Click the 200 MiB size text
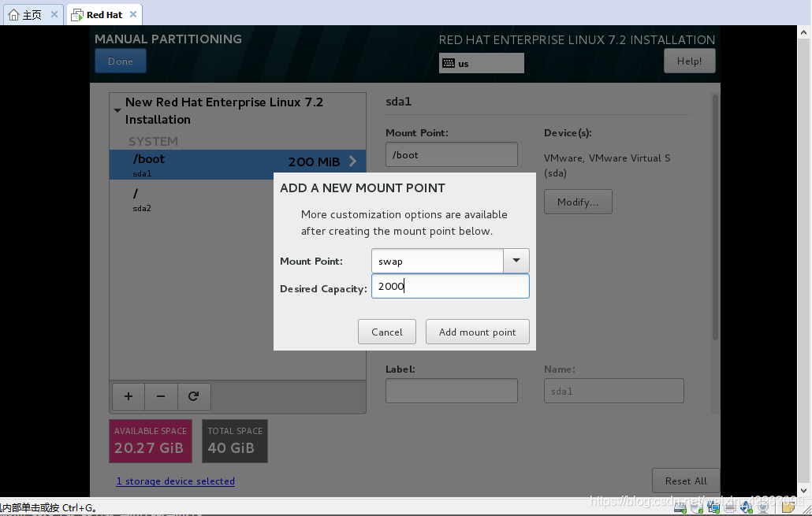This screenshot has width=812, height=516. click(314, 162)
